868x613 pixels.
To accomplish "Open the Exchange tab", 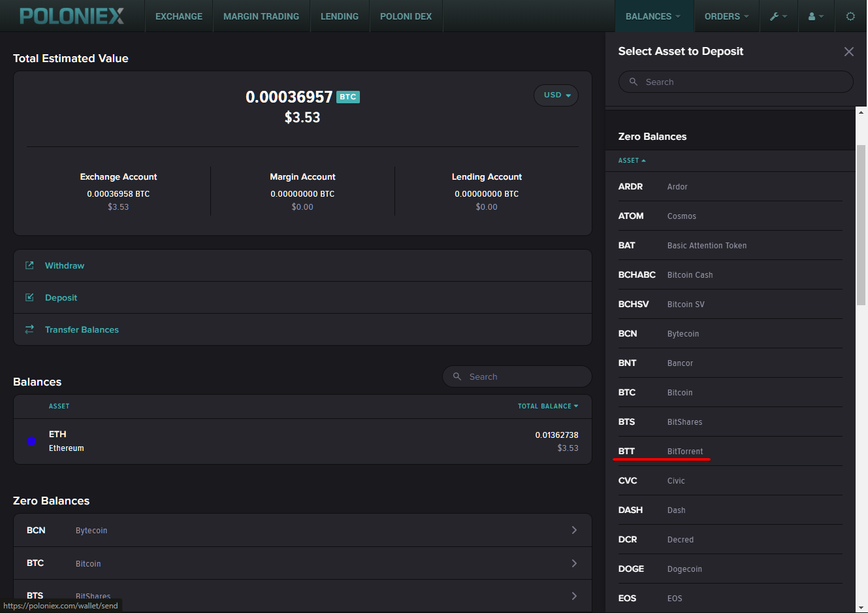I will pos(179,16).
